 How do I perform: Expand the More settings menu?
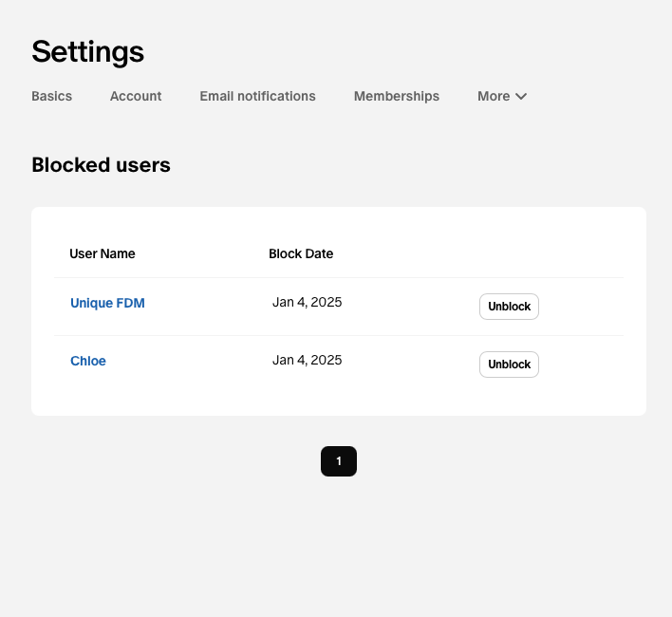pyautogui.click(x=502, y=96)
